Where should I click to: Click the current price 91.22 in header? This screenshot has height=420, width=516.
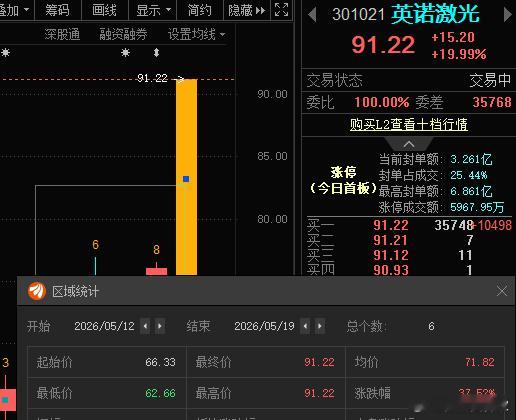383,45
